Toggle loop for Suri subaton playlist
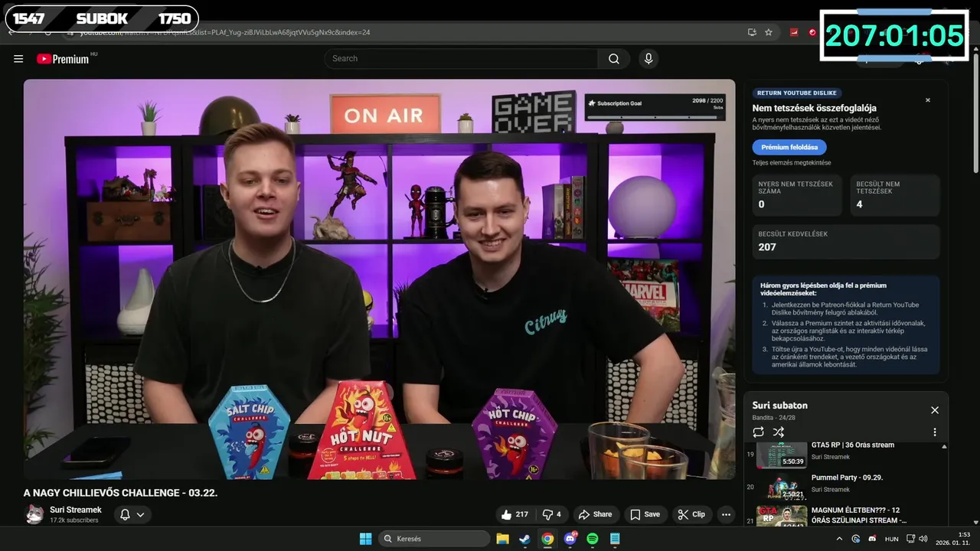980x551 pixels. (x=759, y=432)
